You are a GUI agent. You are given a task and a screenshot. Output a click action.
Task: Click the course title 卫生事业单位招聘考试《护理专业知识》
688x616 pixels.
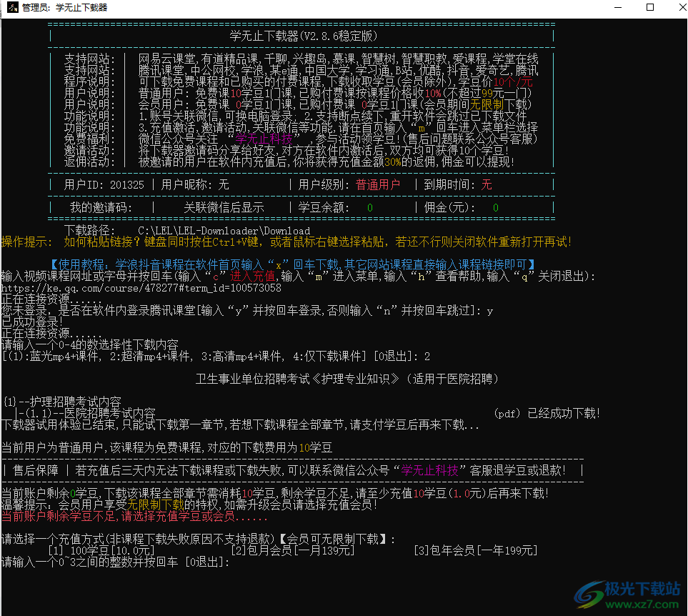pyautogui.click(x=297, y=379)
